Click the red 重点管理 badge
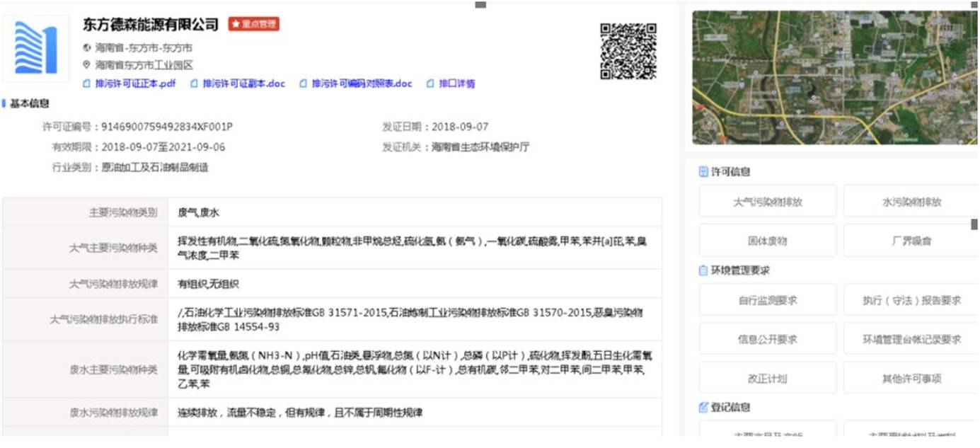This screenshot has width=980, height=448. click(254, 24)
